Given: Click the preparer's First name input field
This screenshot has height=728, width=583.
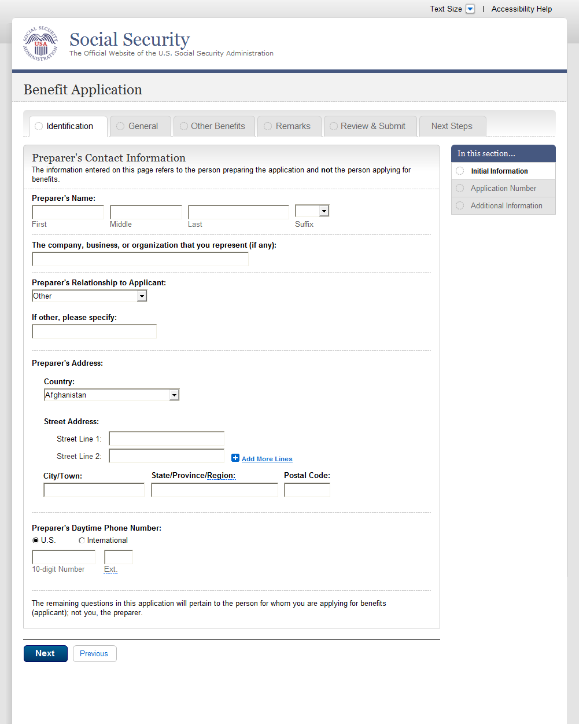Looking at the screenshot, I should click(68, 212).
